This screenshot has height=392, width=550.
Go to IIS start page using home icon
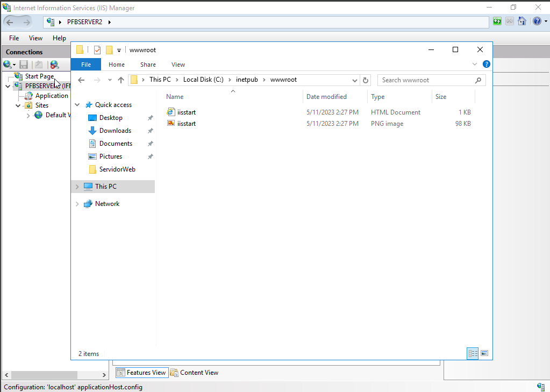pyautogui.click(x=522, y=20)
